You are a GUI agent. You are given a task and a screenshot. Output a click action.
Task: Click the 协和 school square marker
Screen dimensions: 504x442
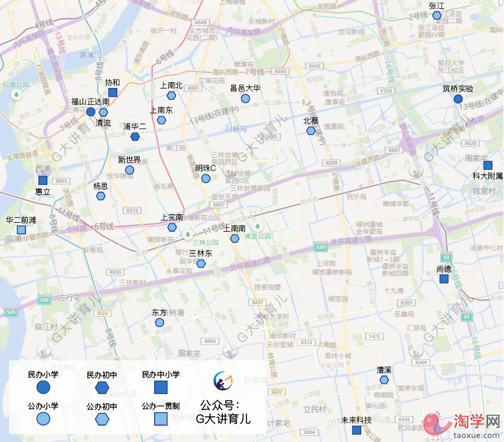pyautogui.click(x=113, y=92)
